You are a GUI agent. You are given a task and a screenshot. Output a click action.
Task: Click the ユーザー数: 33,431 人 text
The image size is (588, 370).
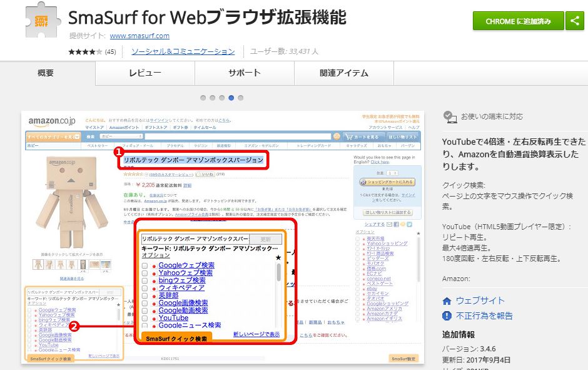point(284,51)
